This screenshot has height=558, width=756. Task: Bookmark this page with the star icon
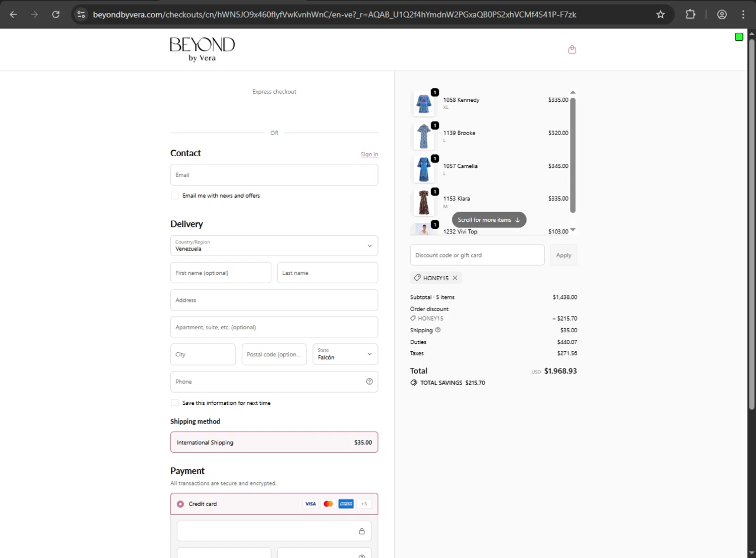tap(660, 15)
